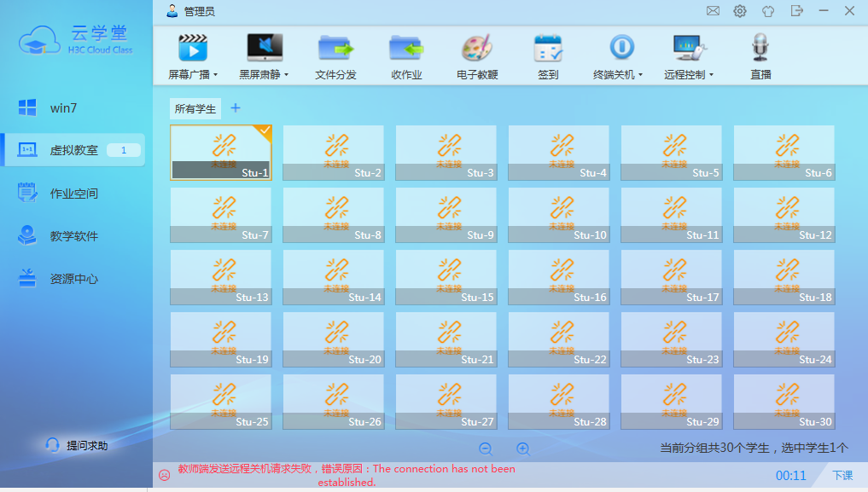End class with 下课 button
This screenshot has width=868, height=492.
pos(842,476)
